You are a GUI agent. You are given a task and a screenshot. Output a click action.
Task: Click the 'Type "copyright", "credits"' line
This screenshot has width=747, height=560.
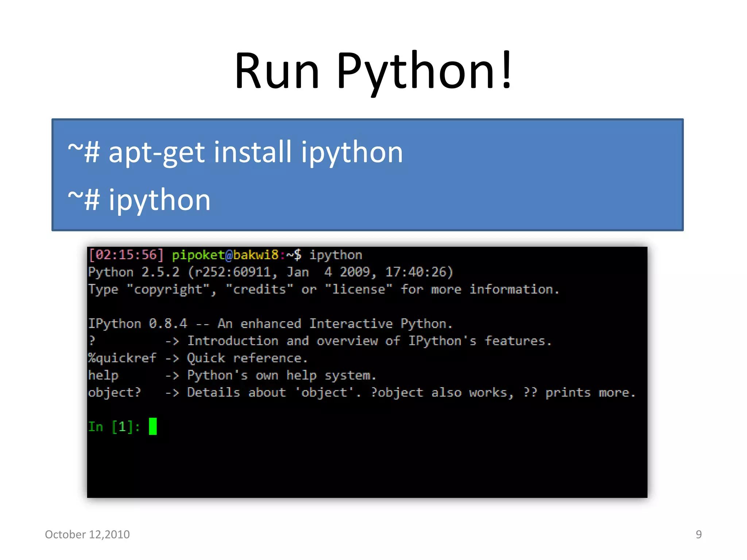(324, 289)
